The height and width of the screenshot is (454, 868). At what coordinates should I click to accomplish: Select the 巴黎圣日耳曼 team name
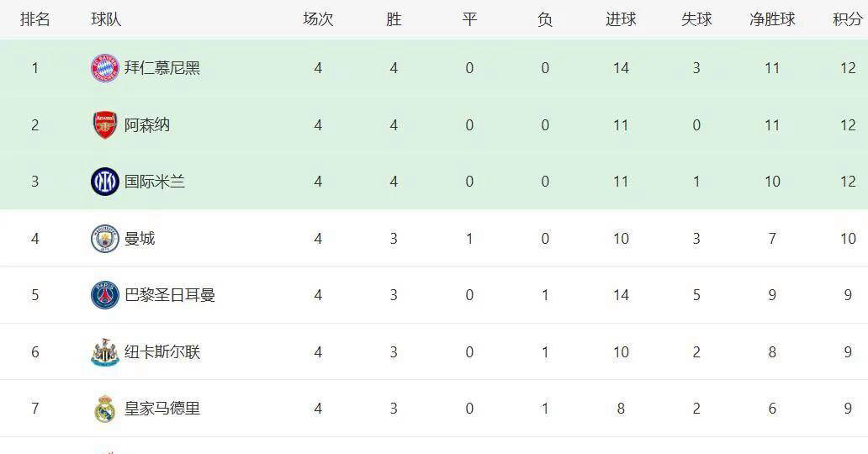[x=170, y=295]
